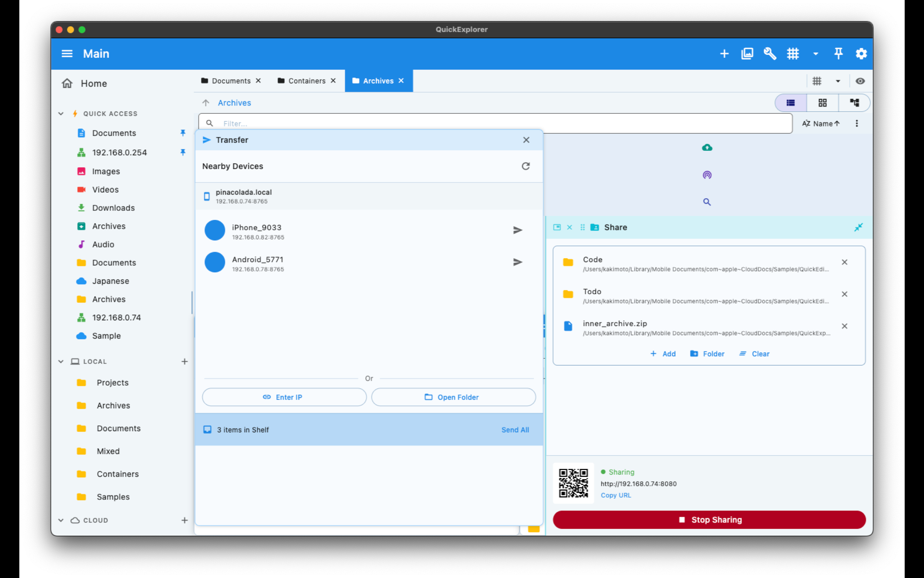Open Projects folder under Local
The image size is (924, 578).
coord(112,383)
